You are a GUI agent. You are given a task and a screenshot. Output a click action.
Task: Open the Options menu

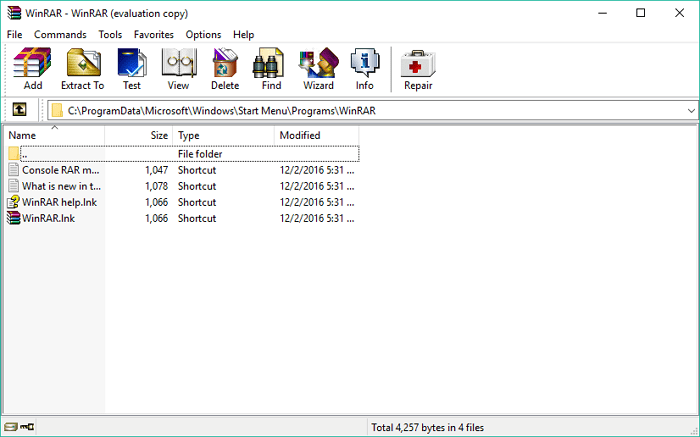(x=203, y=34)
